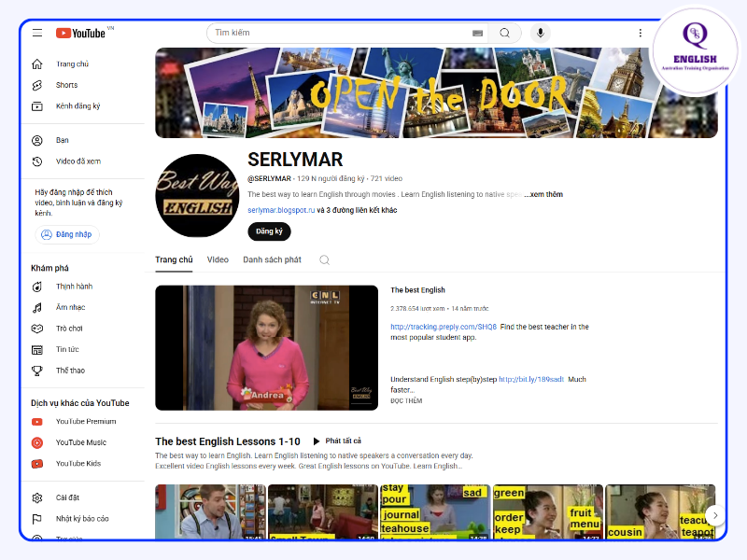Screen dimensions: 747x560
Task: Switch to the Video tab
Action: 218,260
